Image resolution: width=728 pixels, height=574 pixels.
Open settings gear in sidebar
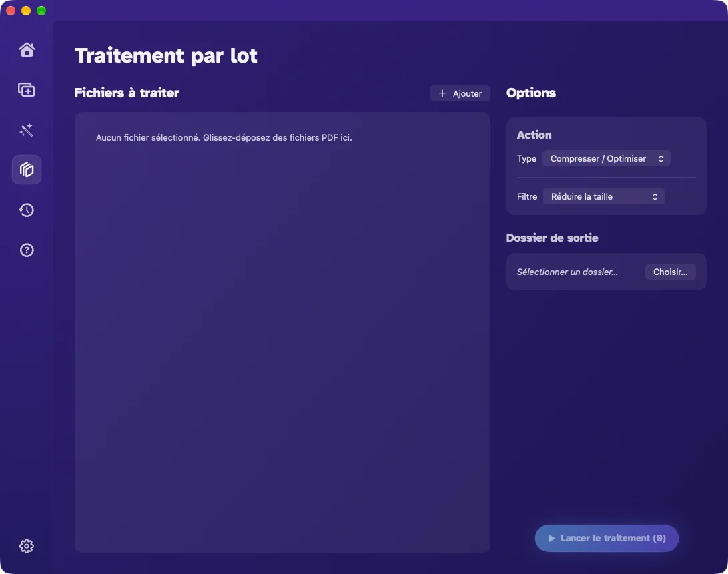pyautogui.click(x=27, y=546)
